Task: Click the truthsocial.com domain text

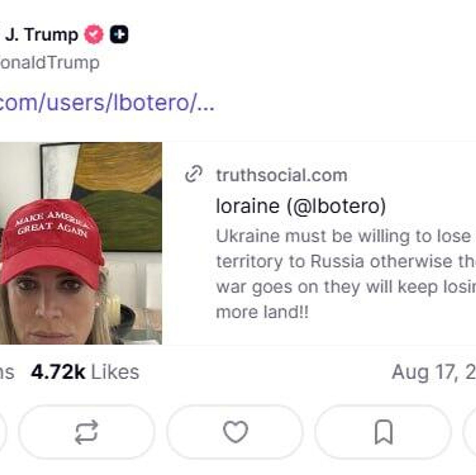Action: click(282, 175)
